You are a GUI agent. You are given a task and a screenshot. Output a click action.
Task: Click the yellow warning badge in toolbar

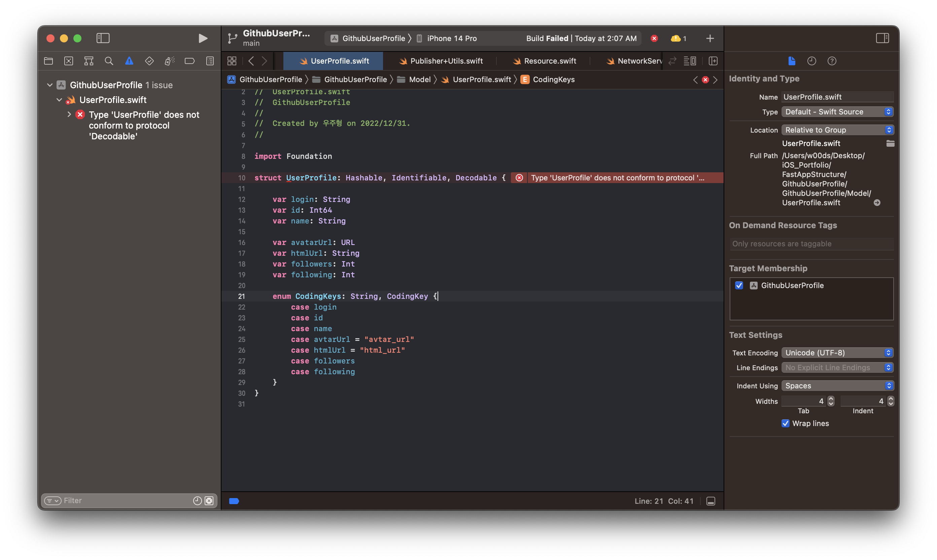coord(678,38)
